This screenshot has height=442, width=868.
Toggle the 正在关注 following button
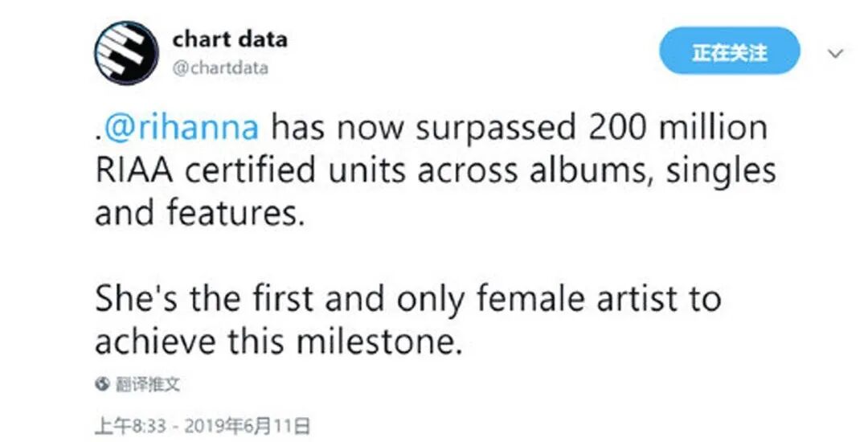point(729,54)
